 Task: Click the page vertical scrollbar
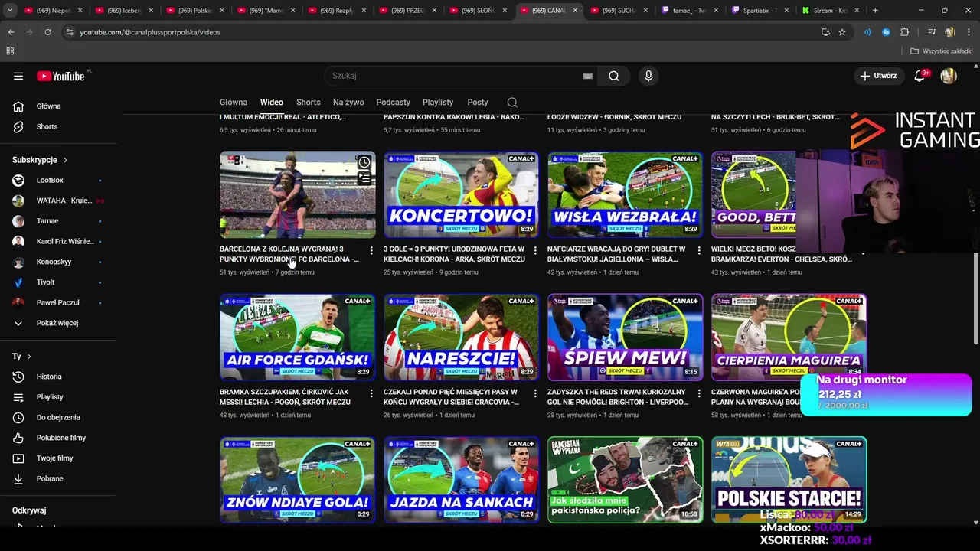coord(976,298)
